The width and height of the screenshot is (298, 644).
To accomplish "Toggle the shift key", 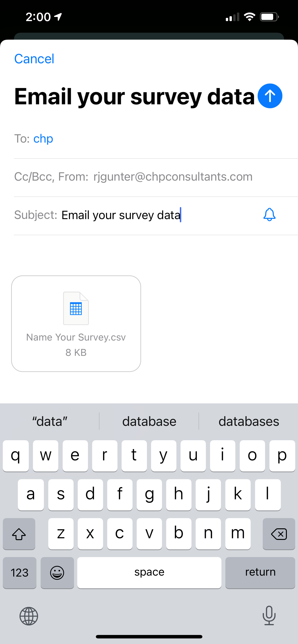I will [19, 534].
